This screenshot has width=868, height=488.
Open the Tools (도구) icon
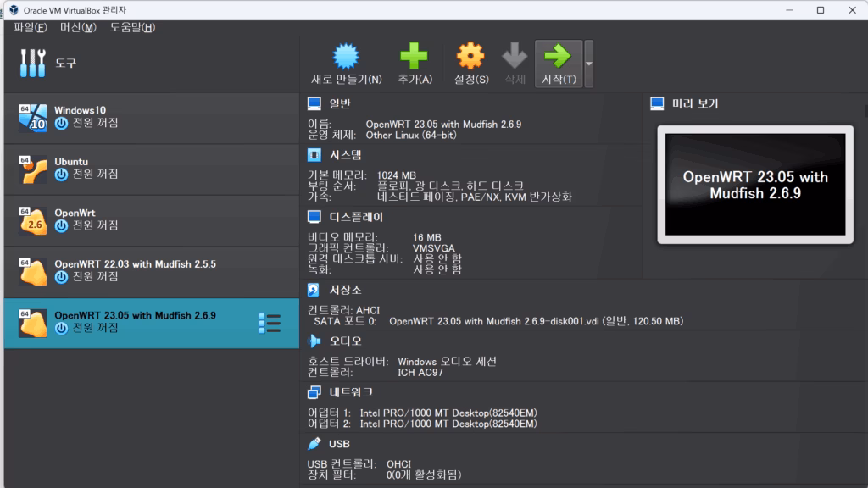33,63
